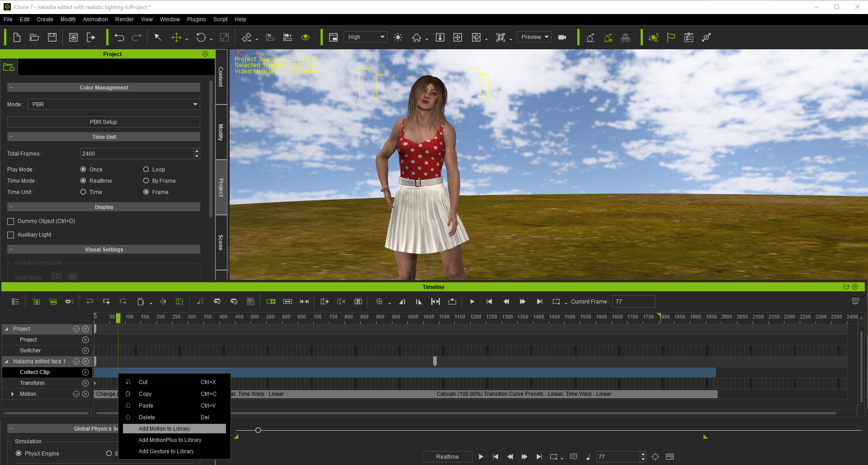The image size is (868, 465).
Task: Close the Project panel
Action: point(205,54)
